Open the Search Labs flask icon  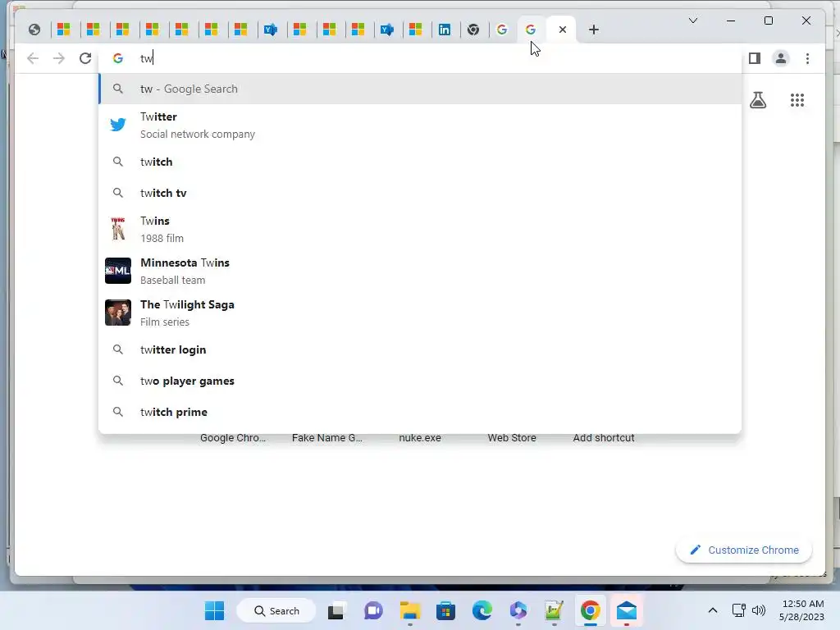pos(757,100)
